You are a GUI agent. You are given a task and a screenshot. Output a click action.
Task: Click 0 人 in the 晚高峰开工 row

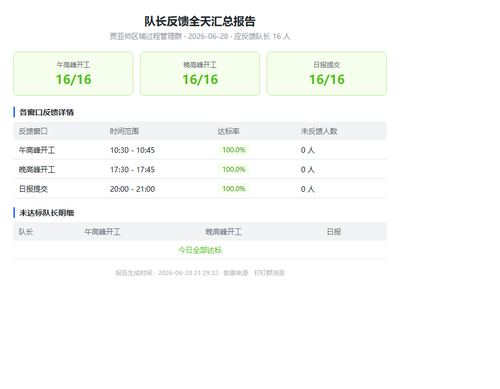coord(308,170)
